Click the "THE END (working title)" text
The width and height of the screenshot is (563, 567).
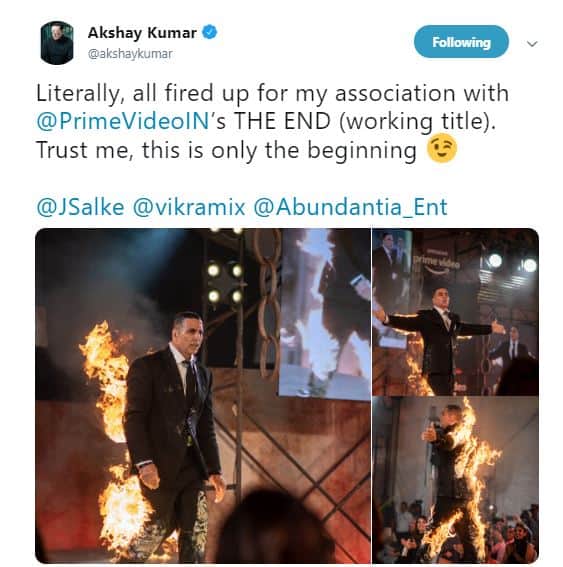click(x=364, y=121)
